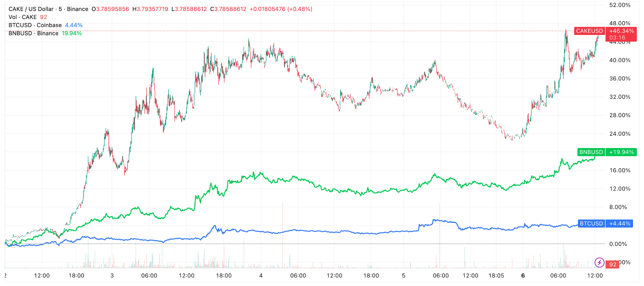
Task: Select the blue BTCUSD series label
Action: 591,224
